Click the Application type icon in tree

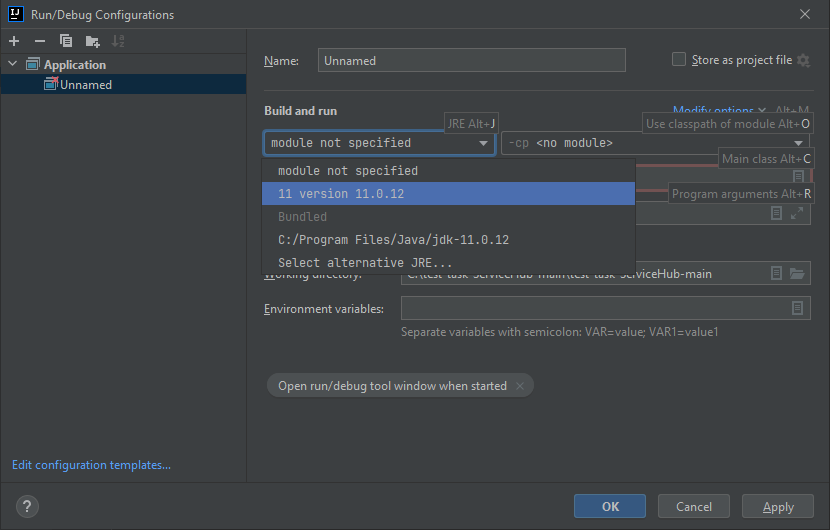pos(33,65)
